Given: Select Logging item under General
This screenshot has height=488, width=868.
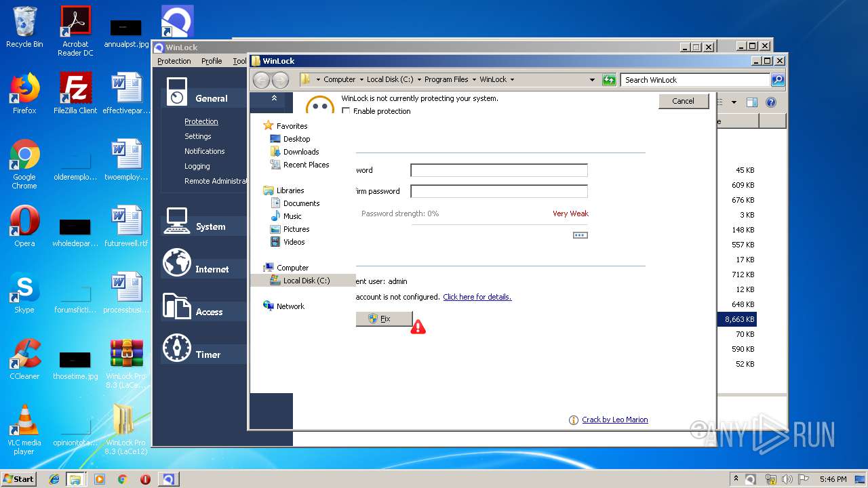Looking at the screenshot, I should [197, 166].
